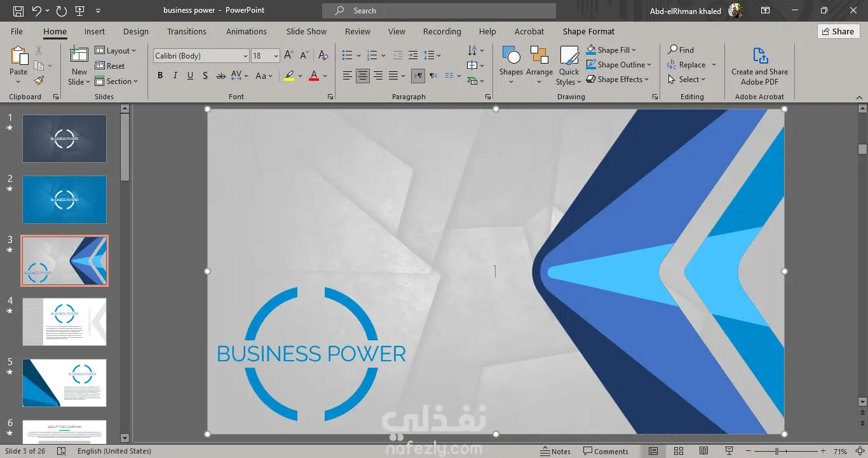Fit slide to current window icon
Viewport: 868px width, 458px height.
click(x=860, y=451)
